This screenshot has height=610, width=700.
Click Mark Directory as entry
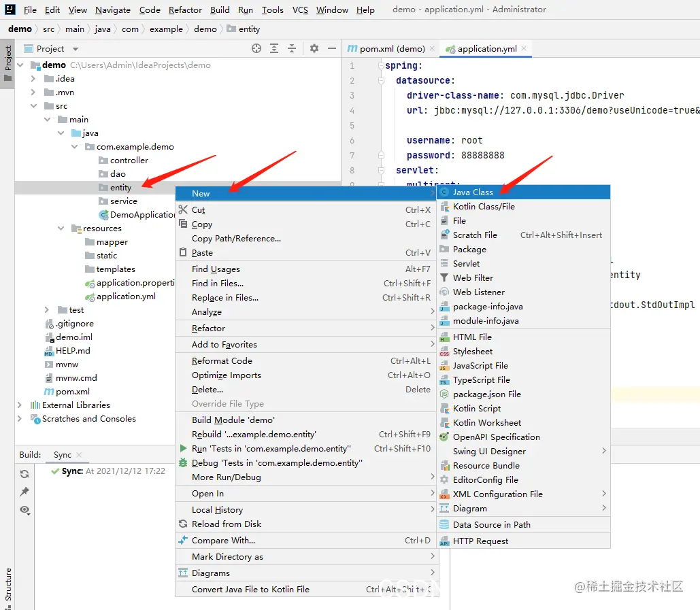(x=306, y=556)
